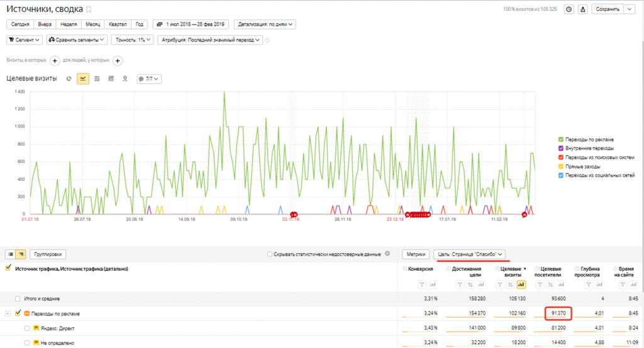
Task: Open table settings gear icon
Action: click(387, 254)
